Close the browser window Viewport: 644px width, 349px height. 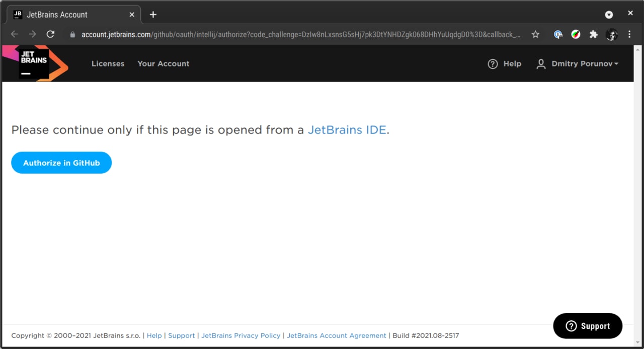click(630, 14)
